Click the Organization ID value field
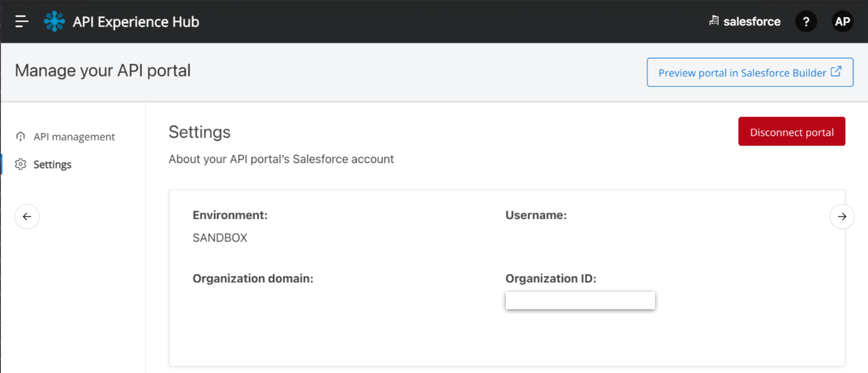The height and width of the screenshot is (373, 868). 580,300
